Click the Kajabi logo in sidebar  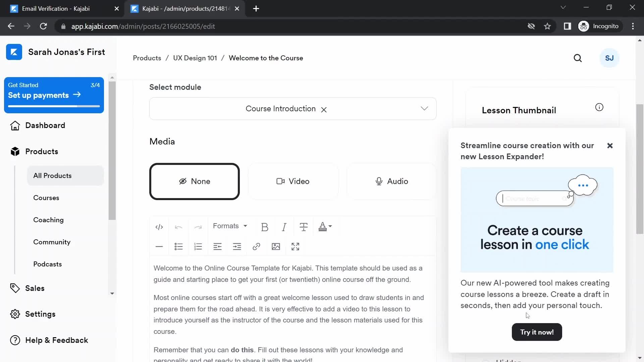pos(14,52)
